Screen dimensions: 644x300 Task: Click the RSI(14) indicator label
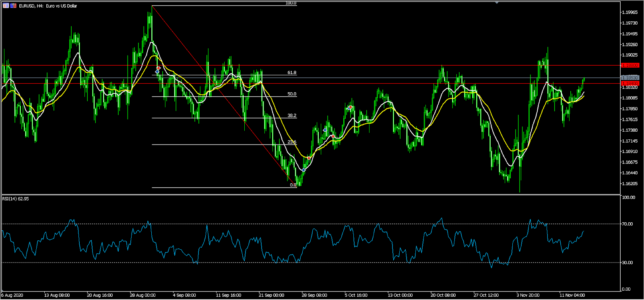(15, 199)
